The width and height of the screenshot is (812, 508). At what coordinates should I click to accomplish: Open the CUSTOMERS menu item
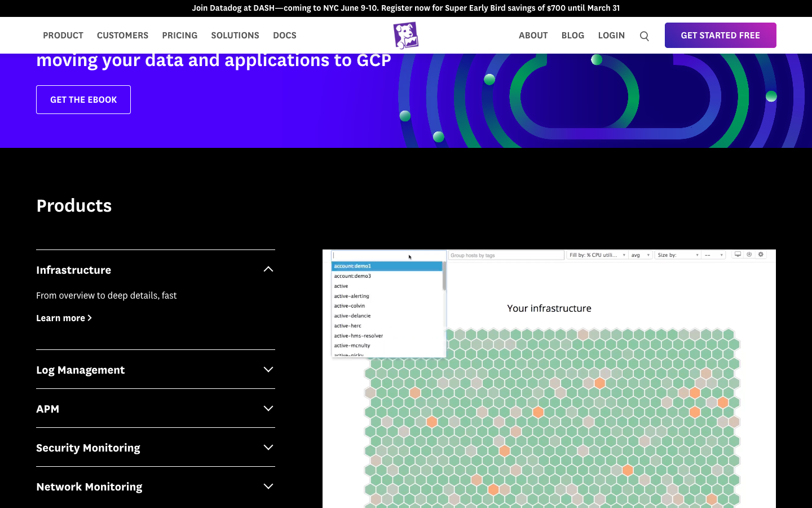[x=122, y=35]
